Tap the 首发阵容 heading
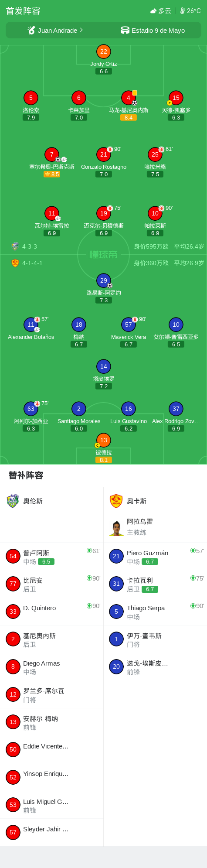This screenshot has height=868, width=207. coord(23,11)
